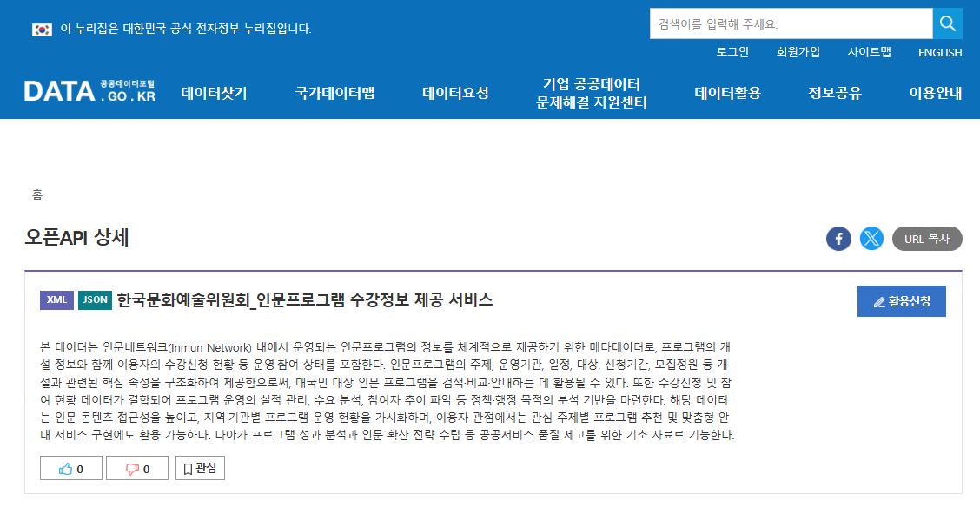
Task: Expand the 데이터활용 menu
Action: click(727, 93)
